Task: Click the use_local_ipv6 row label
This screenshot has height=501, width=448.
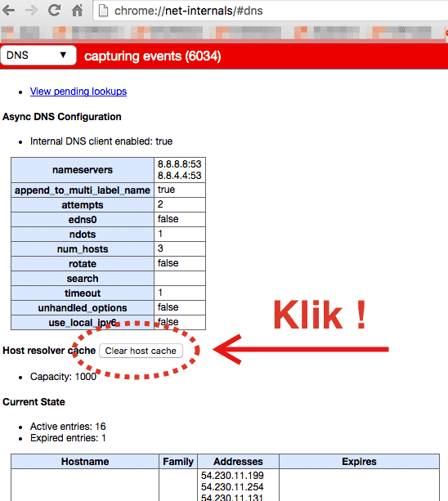Action: tap(83, 323)
